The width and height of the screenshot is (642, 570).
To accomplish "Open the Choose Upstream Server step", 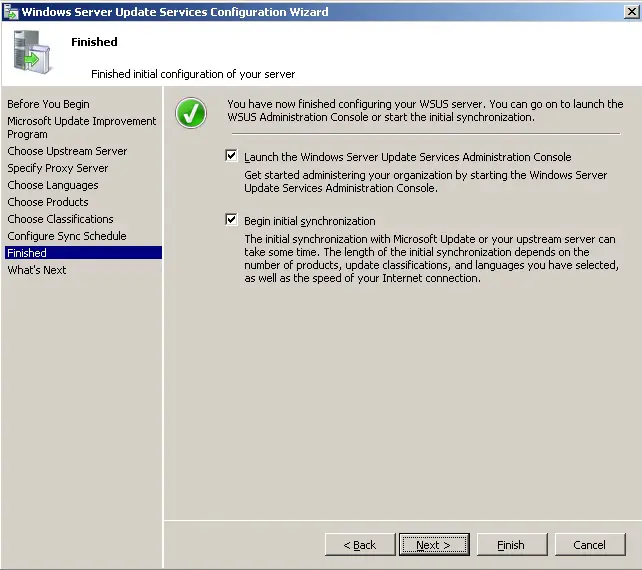I will 67,151.
